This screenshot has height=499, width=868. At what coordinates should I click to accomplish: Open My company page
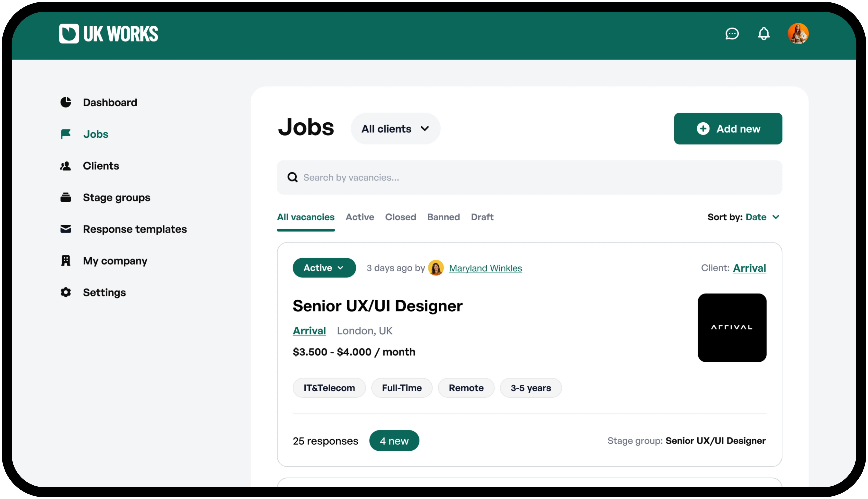(115, 261)
